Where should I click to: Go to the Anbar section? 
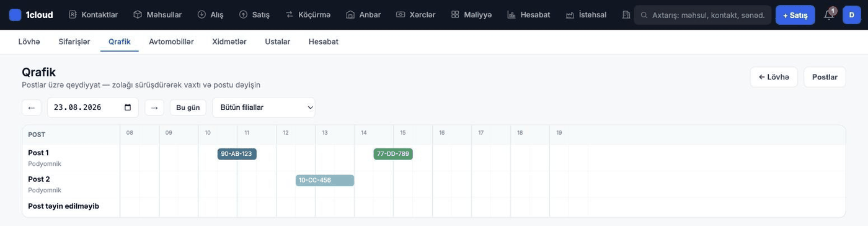tap(363, 14)
